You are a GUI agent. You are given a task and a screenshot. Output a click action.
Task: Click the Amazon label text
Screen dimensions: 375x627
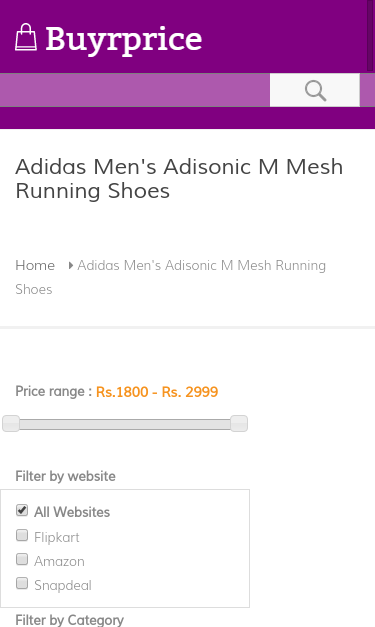pos(59,561)
